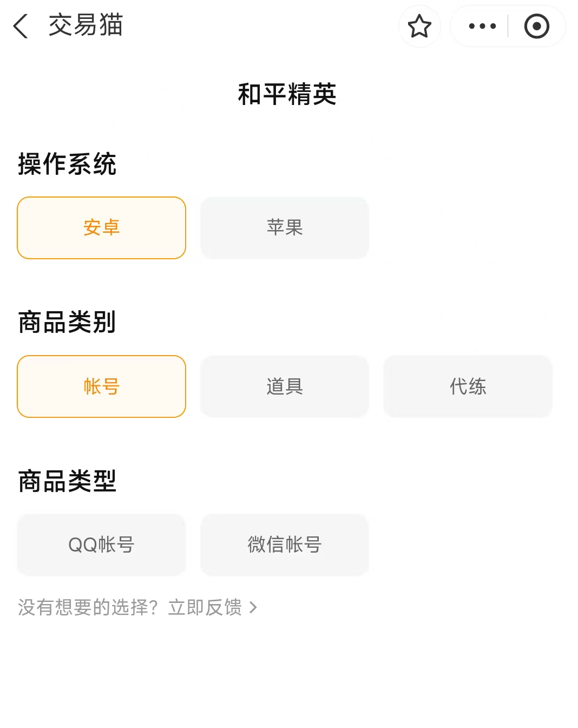
Task: Click the 操作系统 section heading
Action: 67,164
